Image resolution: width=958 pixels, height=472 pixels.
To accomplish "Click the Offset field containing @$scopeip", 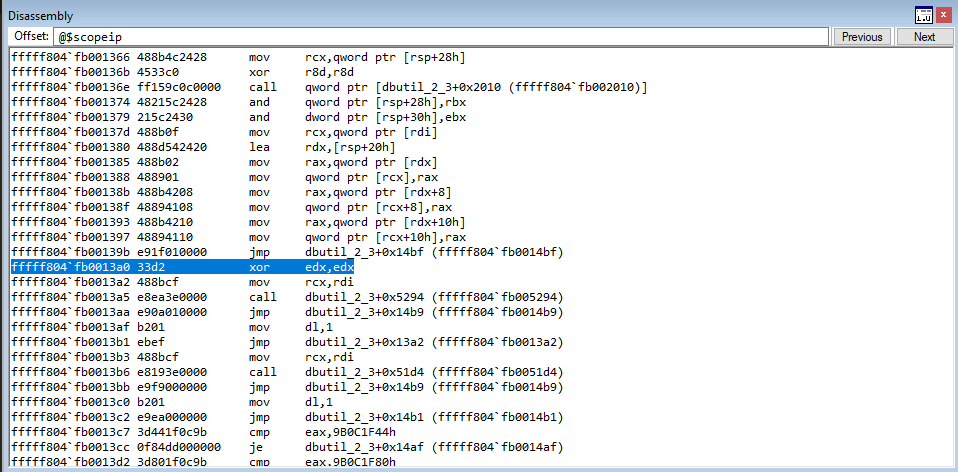I will tap(441, 37).
